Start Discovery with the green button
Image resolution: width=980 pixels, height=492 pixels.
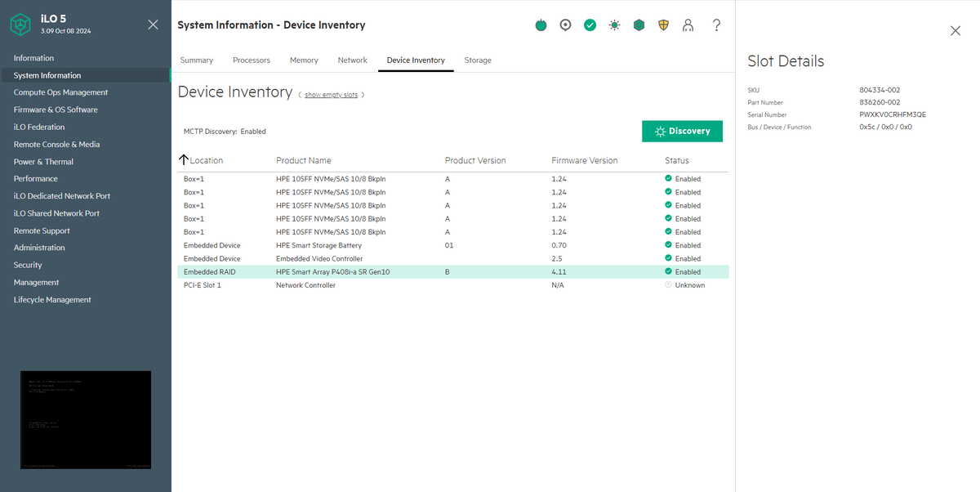click(682, 131)
